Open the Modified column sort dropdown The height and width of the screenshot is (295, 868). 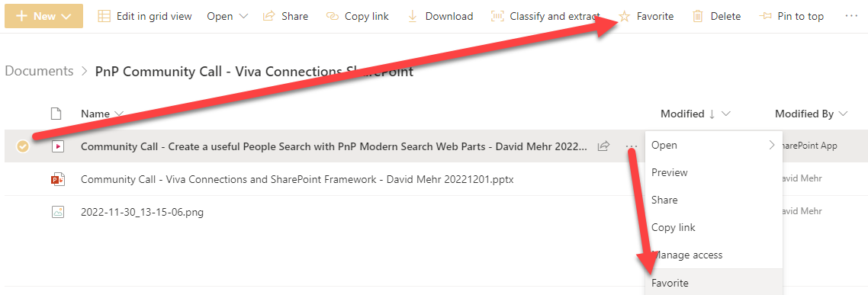[x=726, y=114]
